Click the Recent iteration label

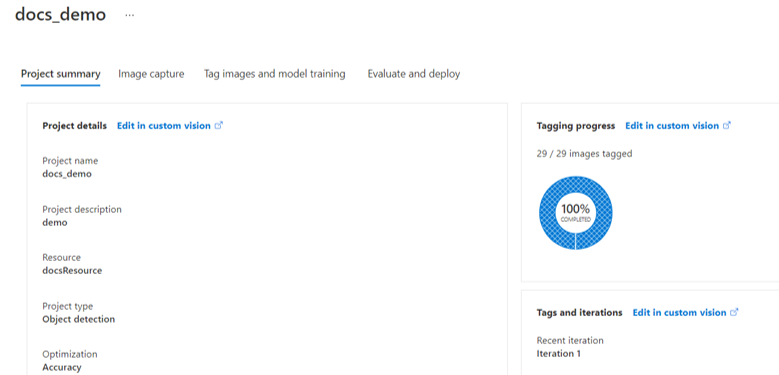click(x=570, y=341)
